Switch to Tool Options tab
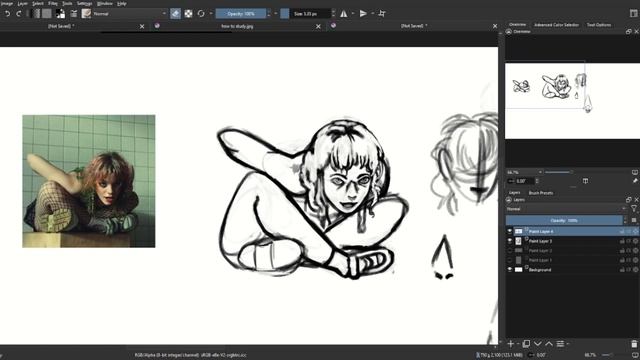 [x=599, y=25]
